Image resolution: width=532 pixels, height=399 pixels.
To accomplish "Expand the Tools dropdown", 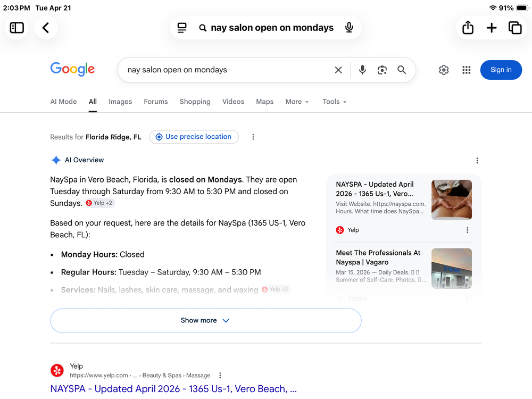I will click(x=335, y=102).
